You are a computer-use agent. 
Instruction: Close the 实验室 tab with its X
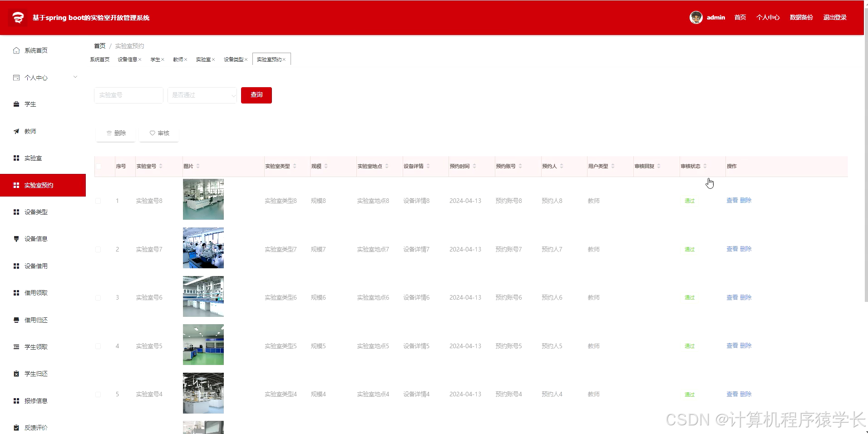coord(213,59)
